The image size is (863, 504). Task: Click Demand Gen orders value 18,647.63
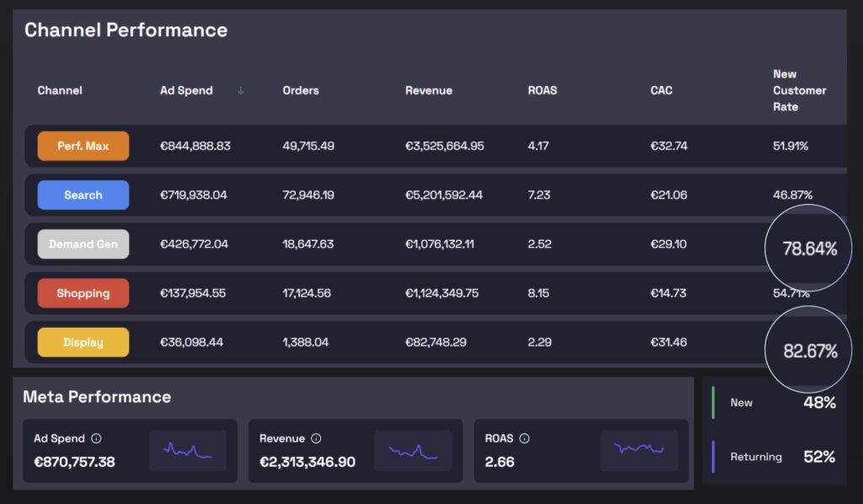[308, 244]
